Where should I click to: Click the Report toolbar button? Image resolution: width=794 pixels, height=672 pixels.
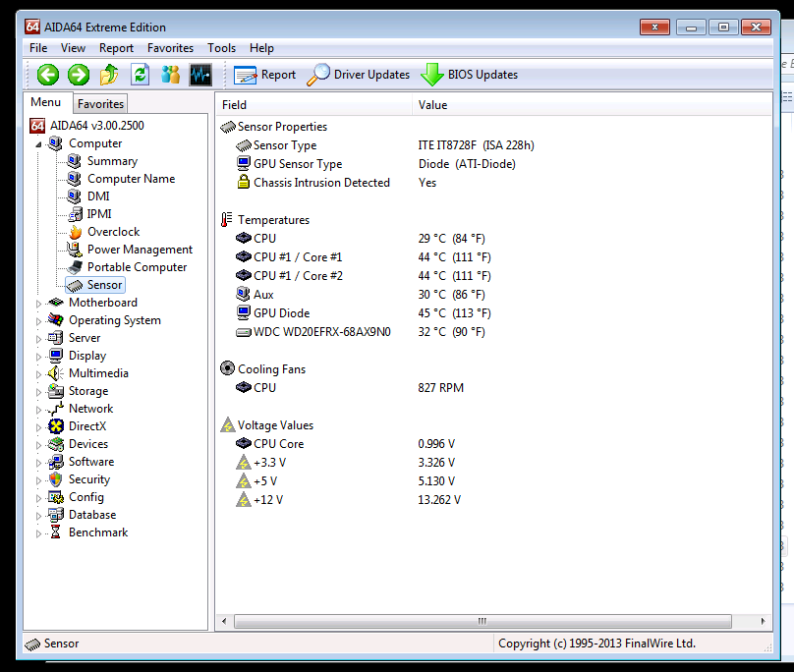point(265,75)
